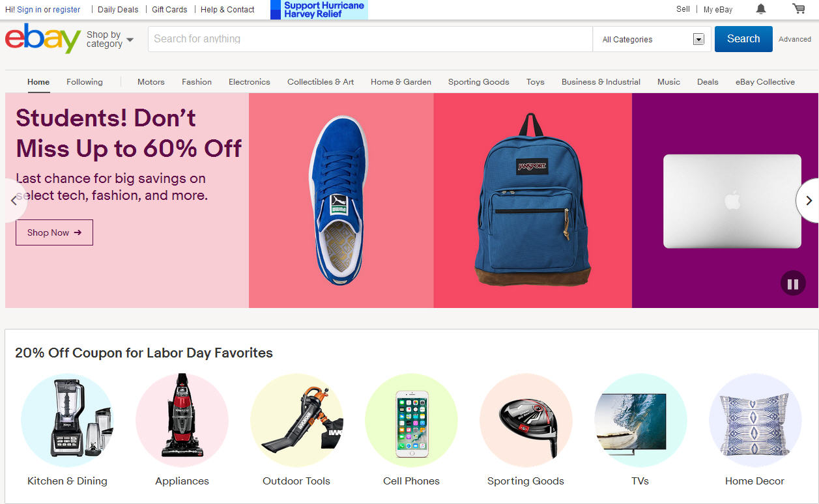Screen dimensions: 819x504
Task: Select the Appliances coupon category
Action: pos(182,420)
